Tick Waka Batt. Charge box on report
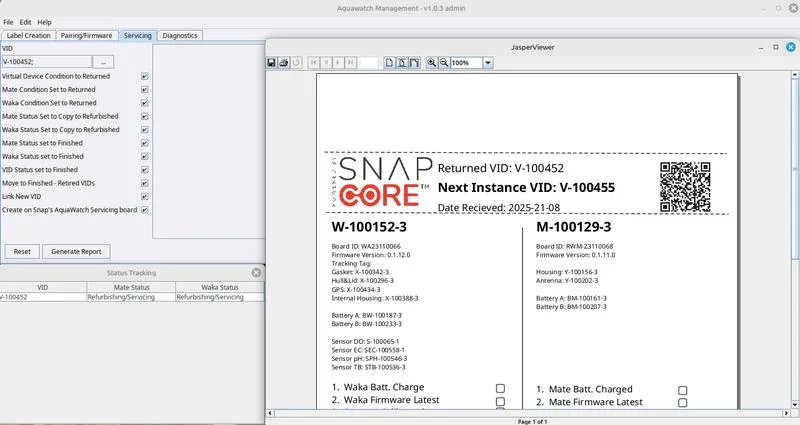 pyautogui.click(x=500, y=388)
